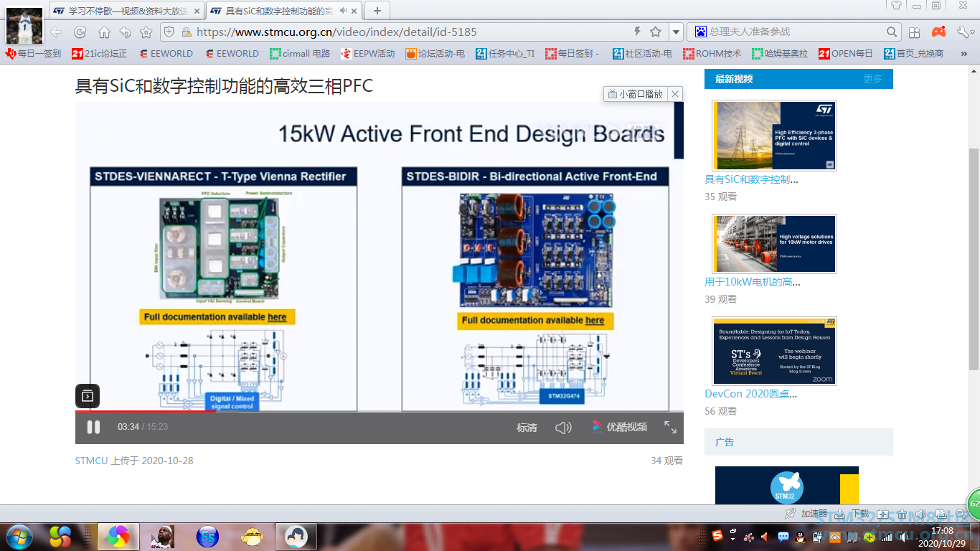Screen dimensions: 980x551
Task: Open the DevCon 2020圆桌 video link
Action: click(750, 394)
